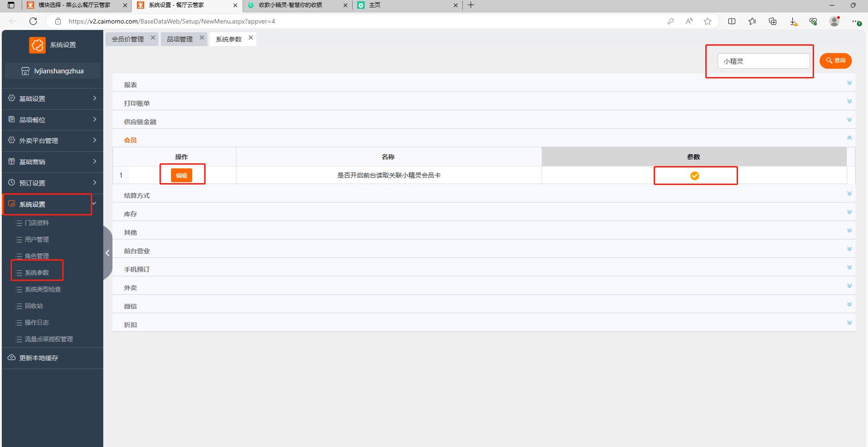Expand the 报表 section chevron
This screenshot has width=868, height=447.
pos(849,83)
